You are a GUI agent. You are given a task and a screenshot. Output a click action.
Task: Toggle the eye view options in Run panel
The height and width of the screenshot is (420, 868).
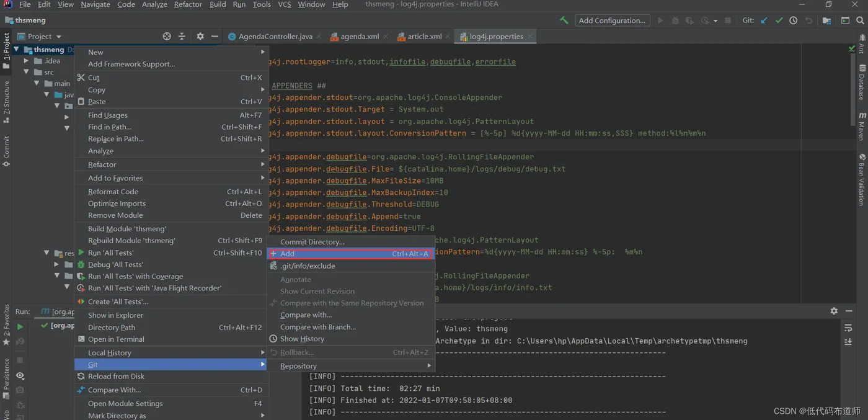click(20, 375)
